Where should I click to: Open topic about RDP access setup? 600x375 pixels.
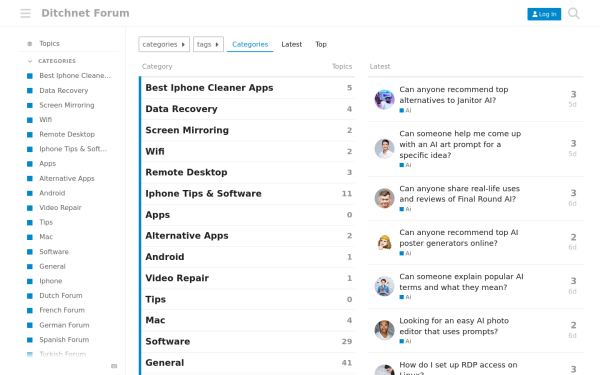pyautogui.click(x=458, y=368)
